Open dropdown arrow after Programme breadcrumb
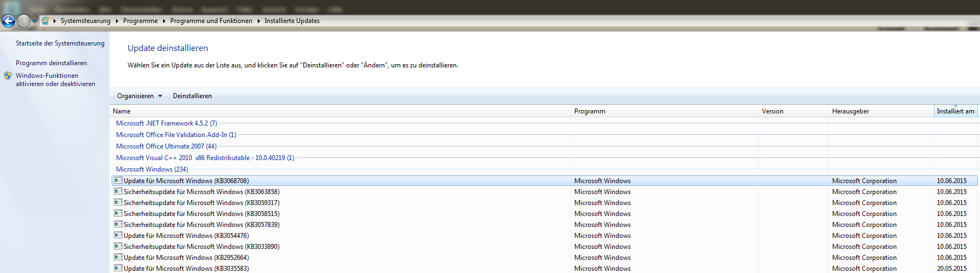Viewport: 980px width, 273px height. click(164, 21)
